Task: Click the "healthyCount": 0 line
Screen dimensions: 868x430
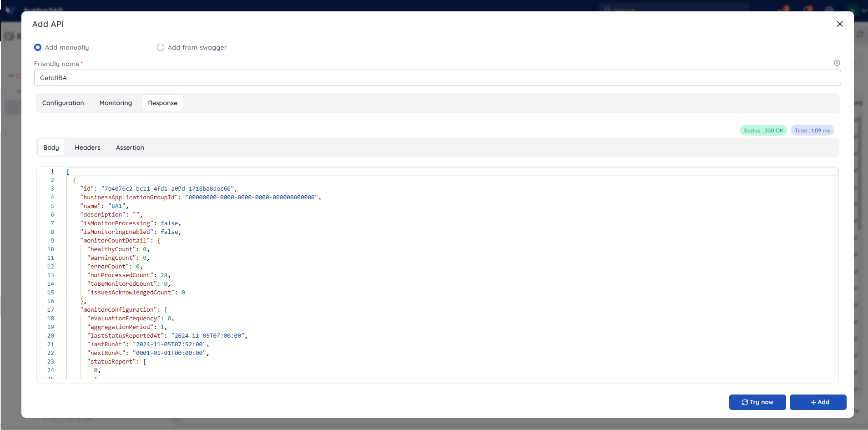Action: [118, 249]
